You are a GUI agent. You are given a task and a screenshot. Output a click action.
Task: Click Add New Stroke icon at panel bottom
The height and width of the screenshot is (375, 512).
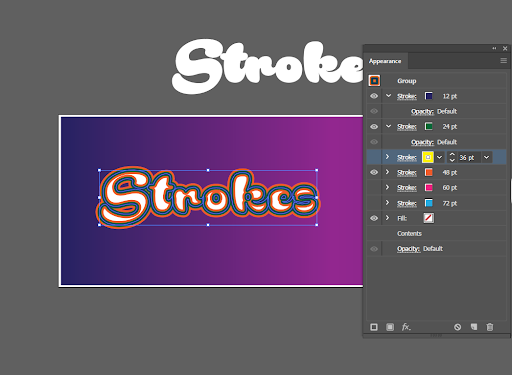click(x=374, y=327)
